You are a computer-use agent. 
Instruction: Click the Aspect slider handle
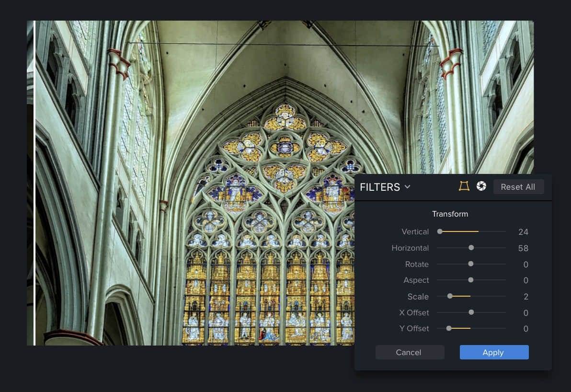click(x=471, y=280)
